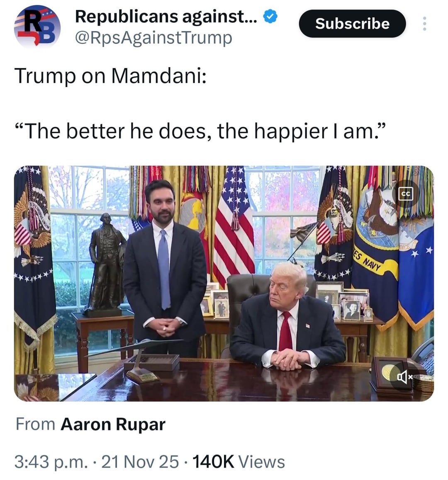This screenshot has height=480, width=448.
Task: Open the 3:43 p.m. timestamp
Action: point(51,461)
